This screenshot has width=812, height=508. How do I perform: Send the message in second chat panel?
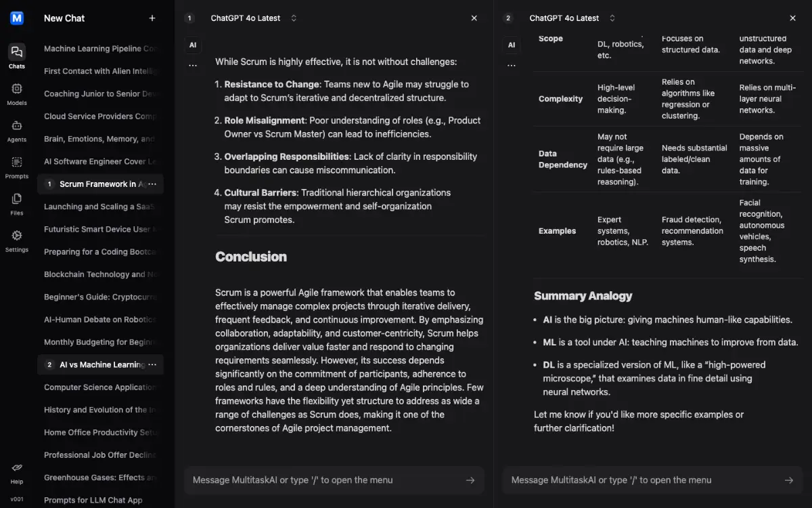click(789, 480)
